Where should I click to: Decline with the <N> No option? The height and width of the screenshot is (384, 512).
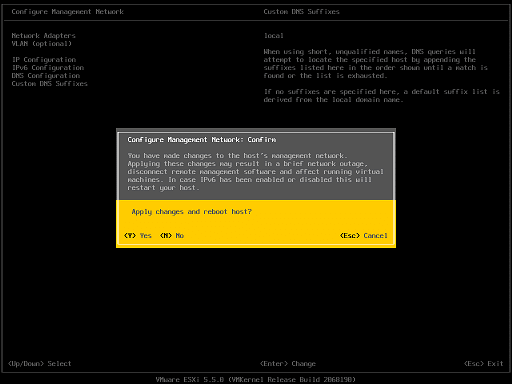172,236
